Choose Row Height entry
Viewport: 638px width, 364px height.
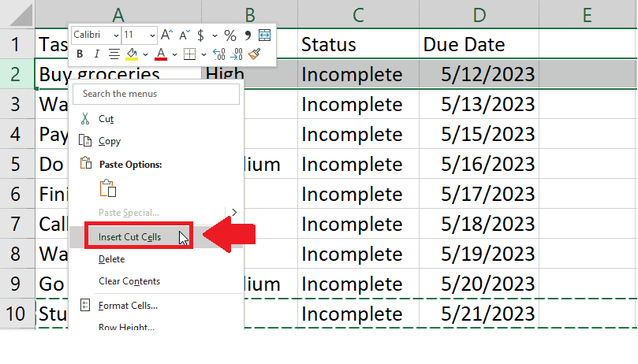pyautogui.click(x=126, y=327)
